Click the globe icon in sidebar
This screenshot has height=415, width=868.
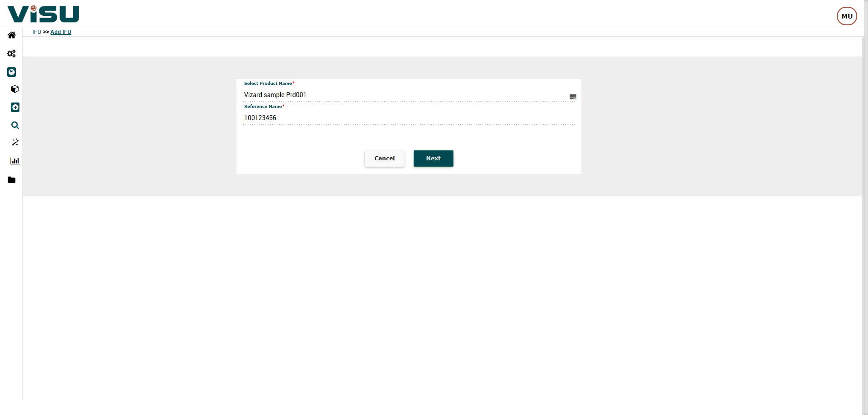click(12, 72)
